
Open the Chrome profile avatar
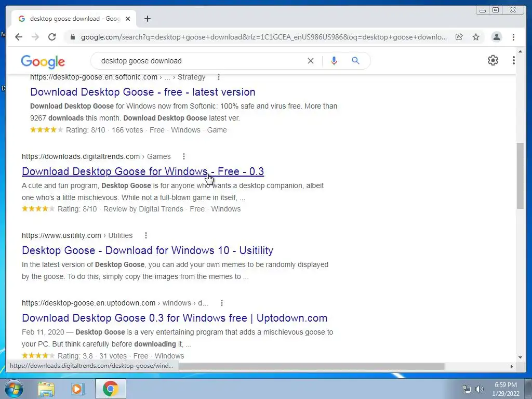pyautogui.click(x=496, y=37)
